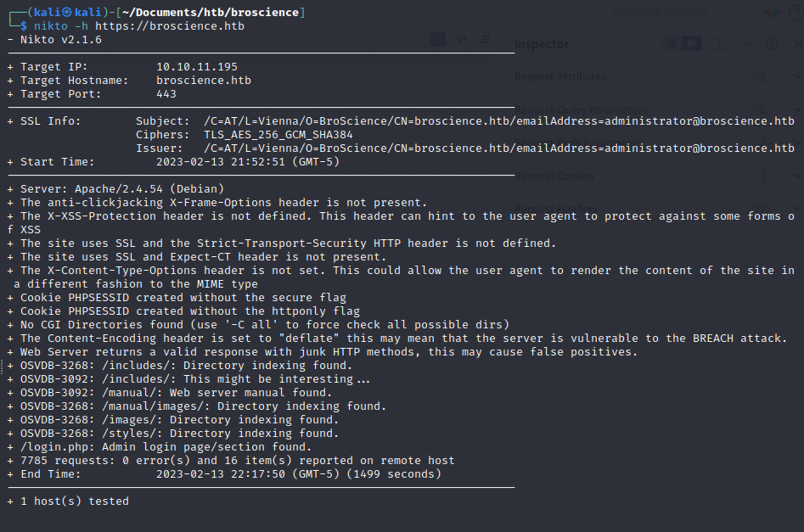The image size is (804, 532).
Task: Select the left Inspector layout view toggle
Action: 670,43
